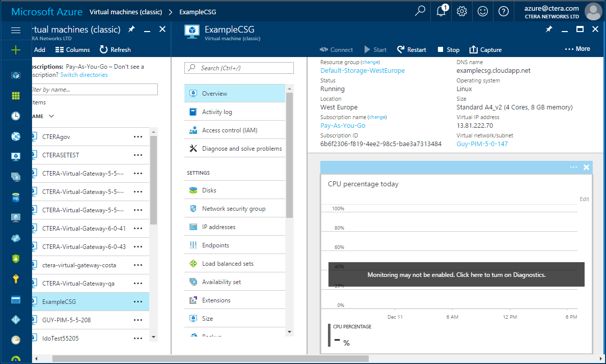606x364 pixels.
Task: Open Network security group settings
Action: point(235,209)
